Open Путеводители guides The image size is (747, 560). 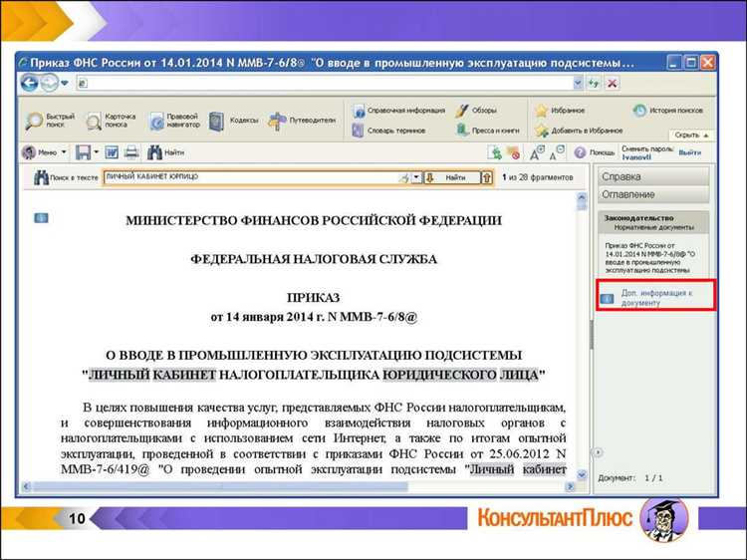click(x=302, y=121)
